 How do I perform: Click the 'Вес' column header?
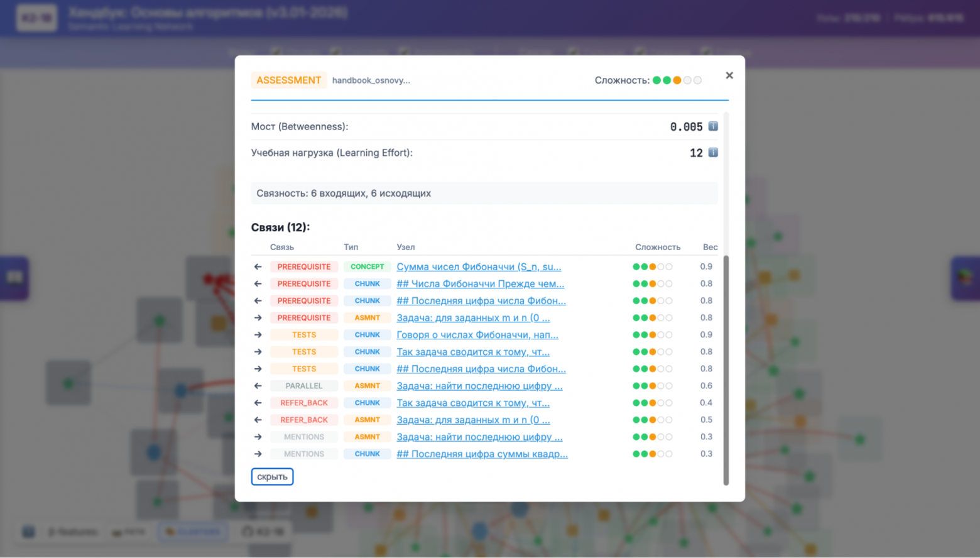[x=709, y=247]
